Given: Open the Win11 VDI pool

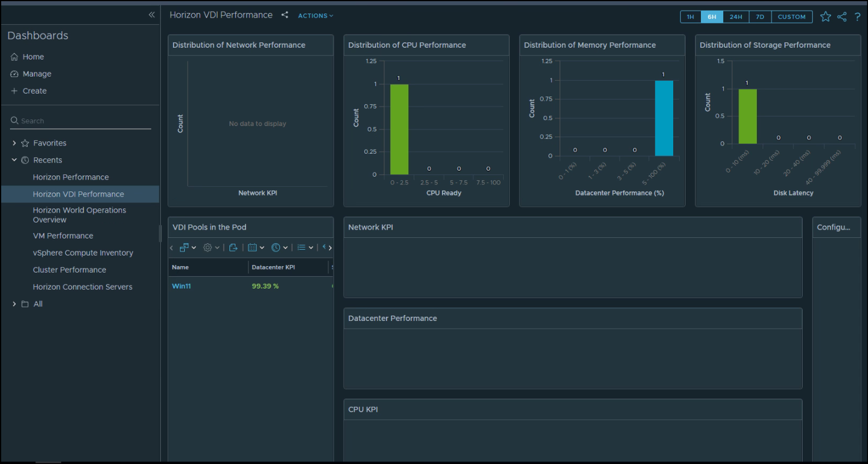Looking at the screenshot, I should point(181,286).
